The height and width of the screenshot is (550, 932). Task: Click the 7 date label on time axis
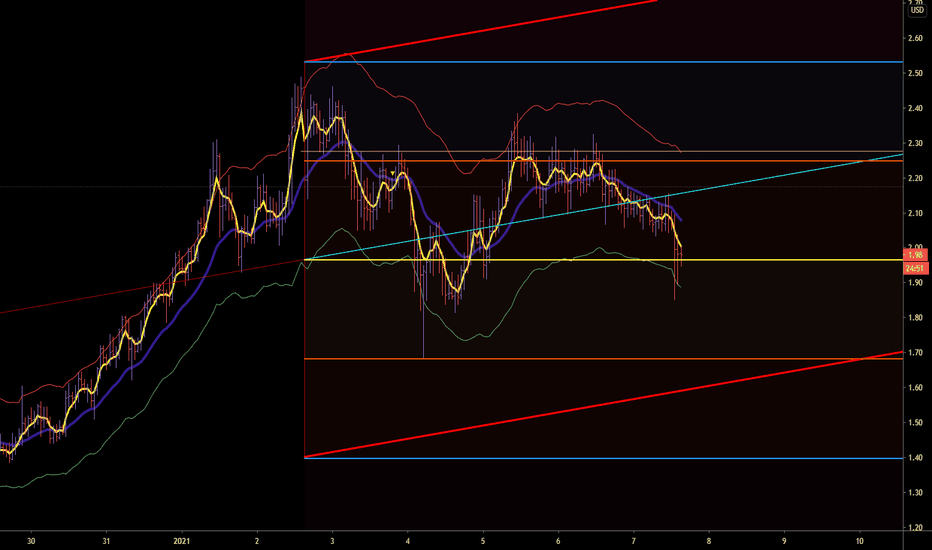(x=634, y=541)
